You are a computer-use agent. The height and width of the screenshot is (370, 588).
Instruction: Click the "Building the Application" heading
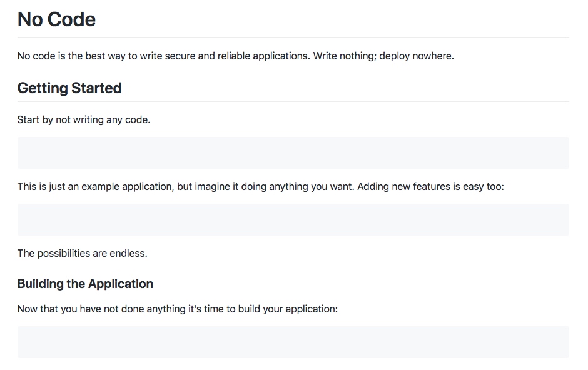[x=85, y=284]
